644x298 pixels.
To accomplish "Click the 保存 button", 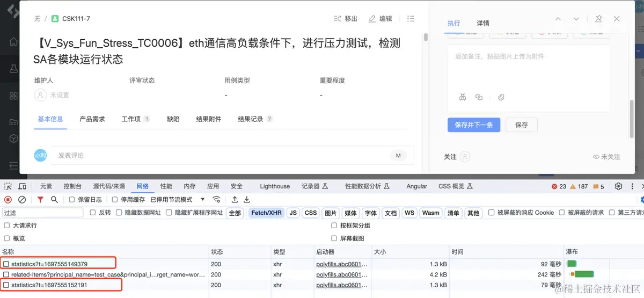I will [522, 125].
